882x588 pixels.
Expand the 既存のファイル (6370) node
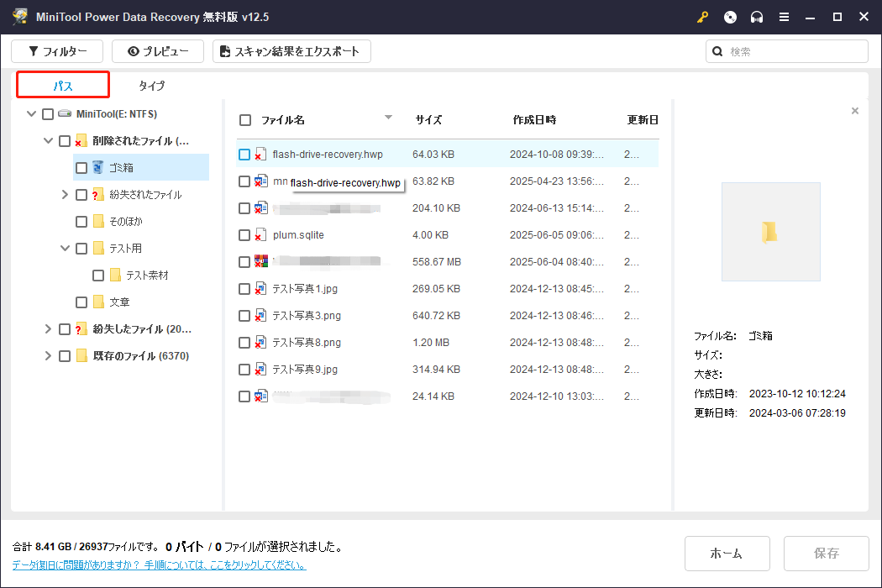tap(48, 355)
